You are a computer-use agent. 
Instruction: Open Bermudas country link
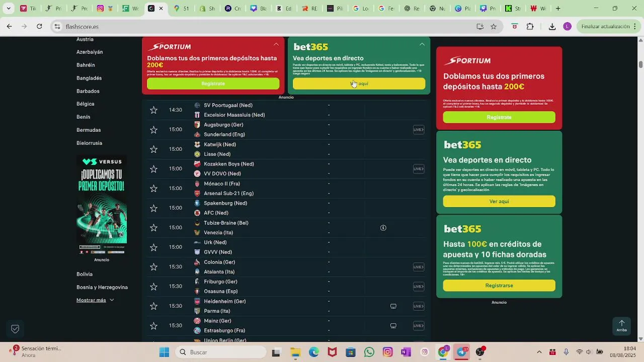[89, 130]
